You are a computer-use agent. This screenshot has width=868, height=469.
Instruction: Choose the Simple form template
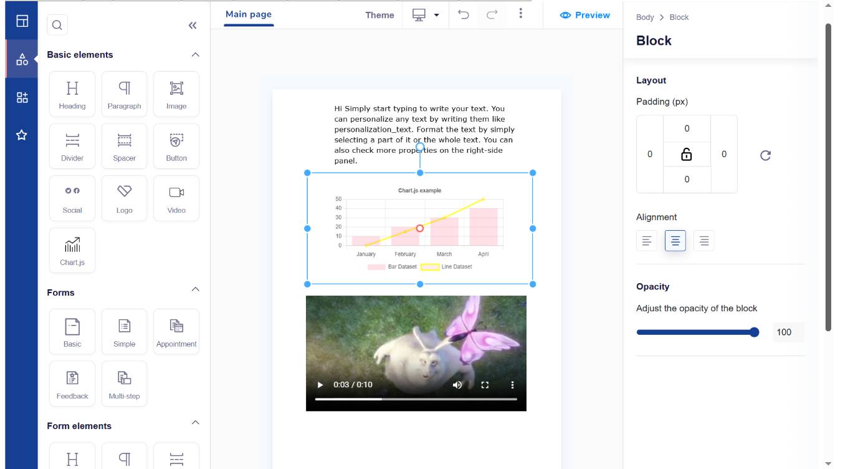(124, 332)
